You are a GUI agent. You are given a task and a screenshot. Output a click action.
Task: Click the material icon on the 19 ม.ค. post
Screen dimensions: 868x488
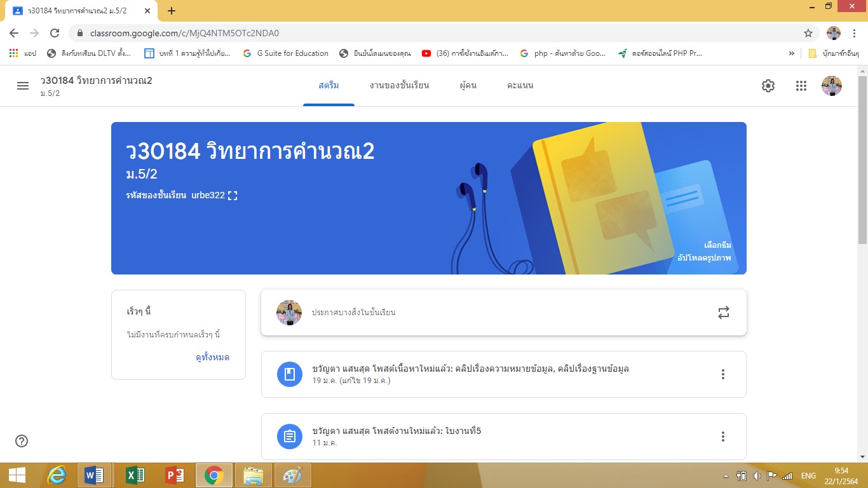tap(290, 374)
